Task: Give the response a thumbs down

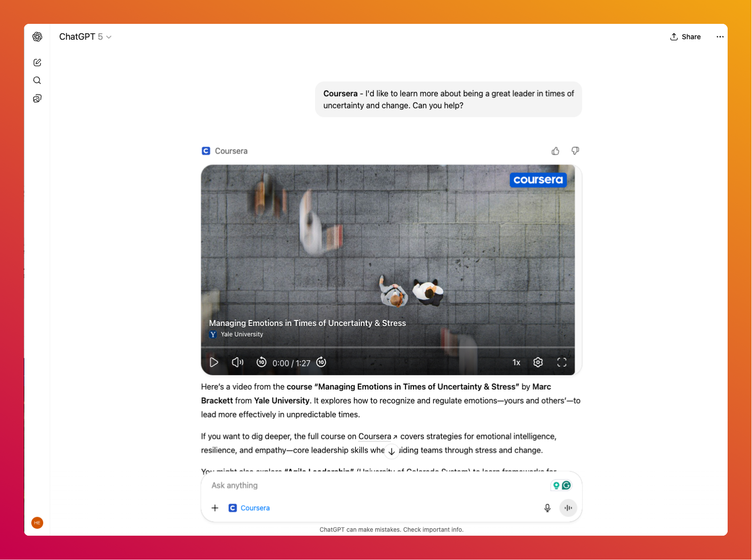Action: point(575,151)
